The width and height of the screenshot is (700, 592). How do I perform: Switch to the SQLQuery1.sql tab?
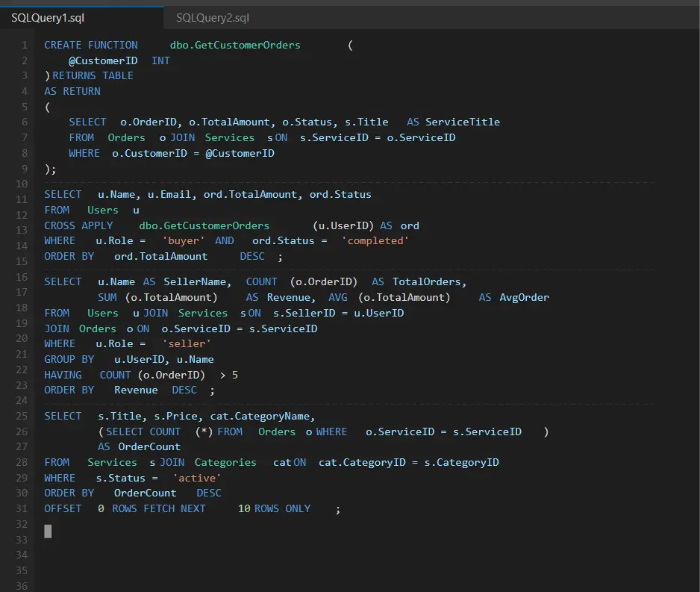48,18
